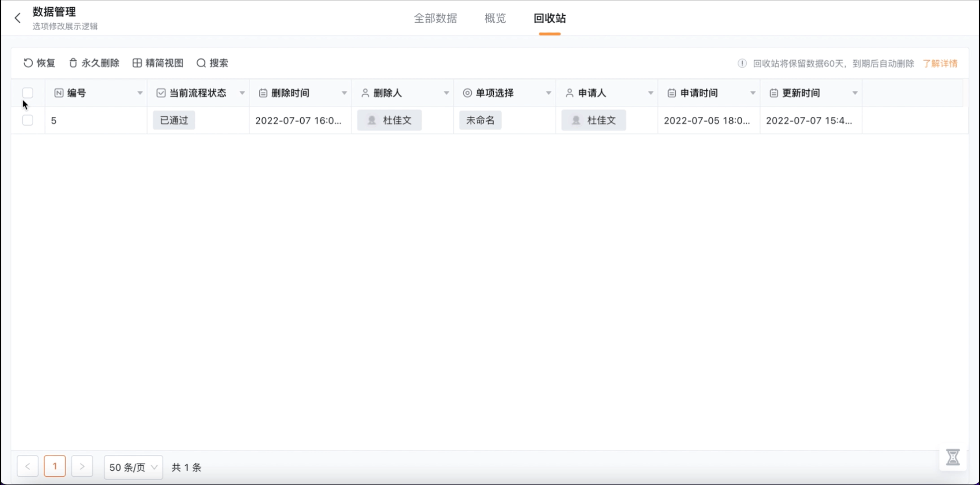Click the 恢复 restore icon
The image size is (980, 485).
point(28,63)
